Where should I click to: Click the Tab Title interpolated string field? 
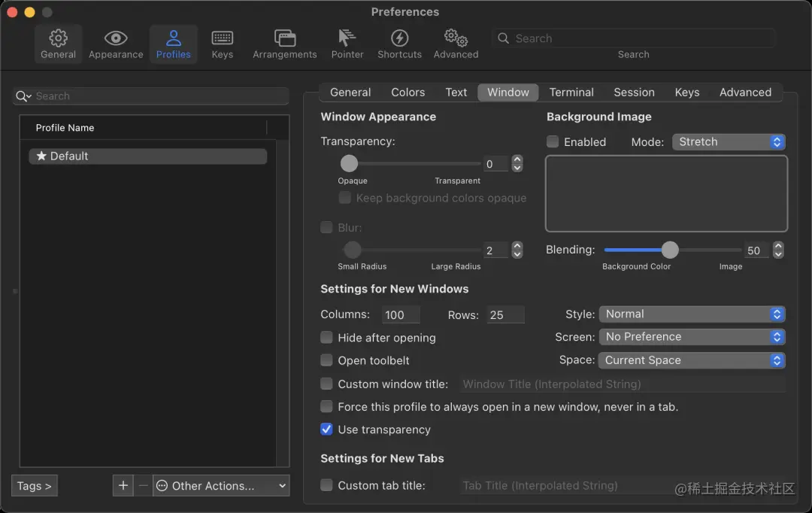[622, 485]
